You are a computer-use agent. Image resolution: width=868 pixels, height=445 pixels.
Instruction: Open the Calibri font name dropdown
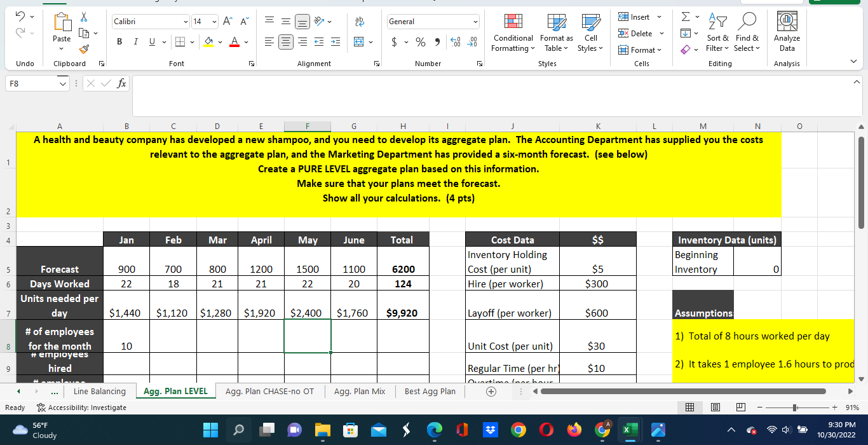click(185, 22)
